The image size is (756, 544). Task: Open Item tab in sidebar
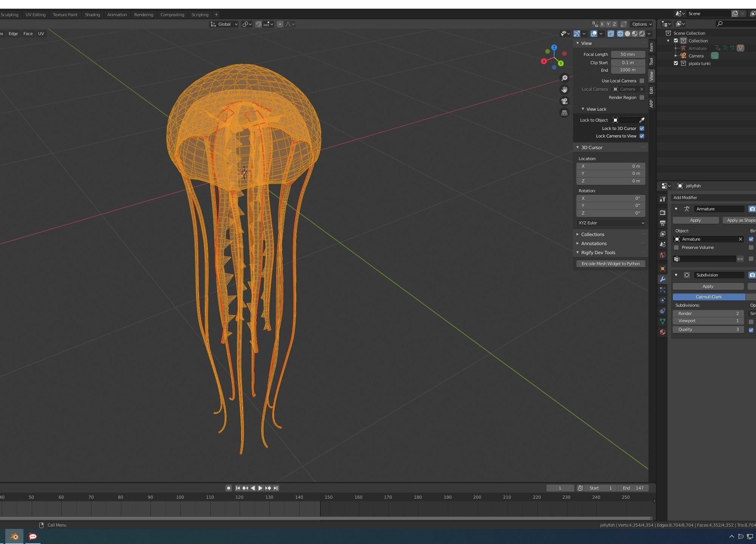(651, 47)
